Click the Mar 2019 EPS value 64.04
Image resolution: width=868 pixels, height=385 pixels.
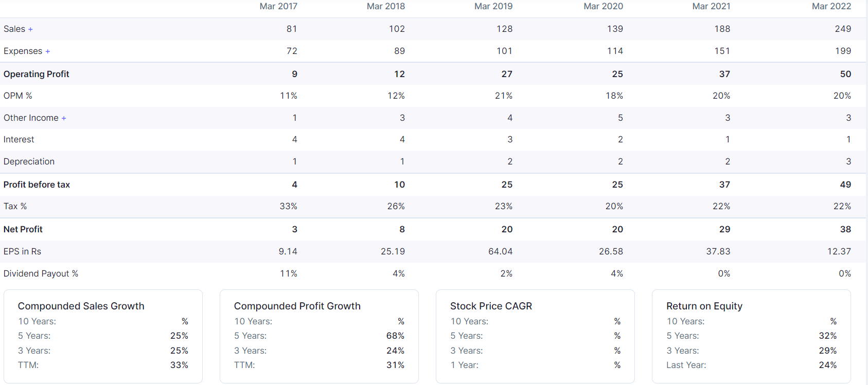500,251
